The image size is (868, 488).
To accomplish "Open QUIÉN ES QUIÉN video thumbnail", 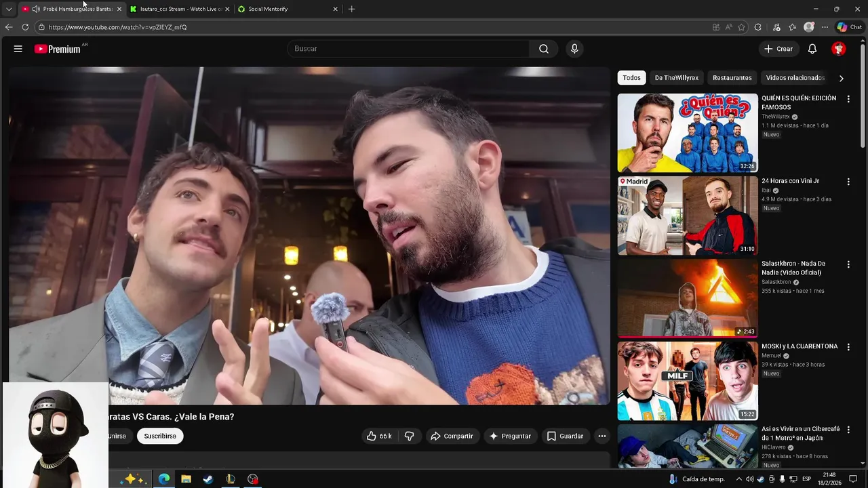I will [688, 133].
